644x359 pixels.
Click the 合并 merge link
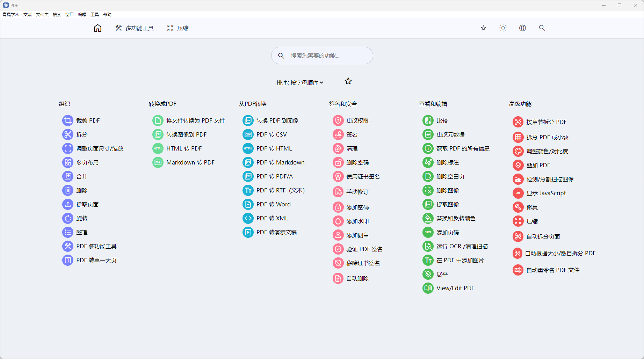point(82,176)
